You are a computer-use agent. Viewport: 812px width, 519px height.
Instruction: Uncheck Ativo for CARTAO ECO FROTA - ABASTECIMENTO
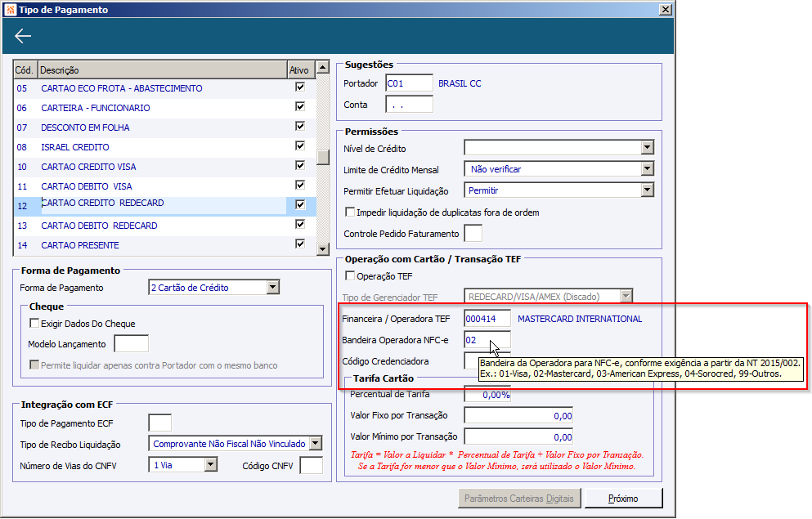[x=300, y=87]
